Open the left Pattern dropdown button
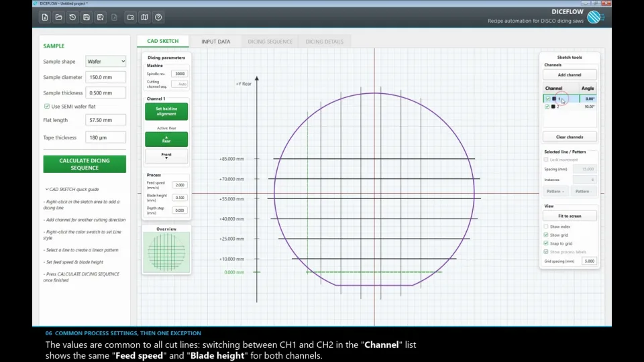The image size is (644, 362). click(x=555, y=191)
